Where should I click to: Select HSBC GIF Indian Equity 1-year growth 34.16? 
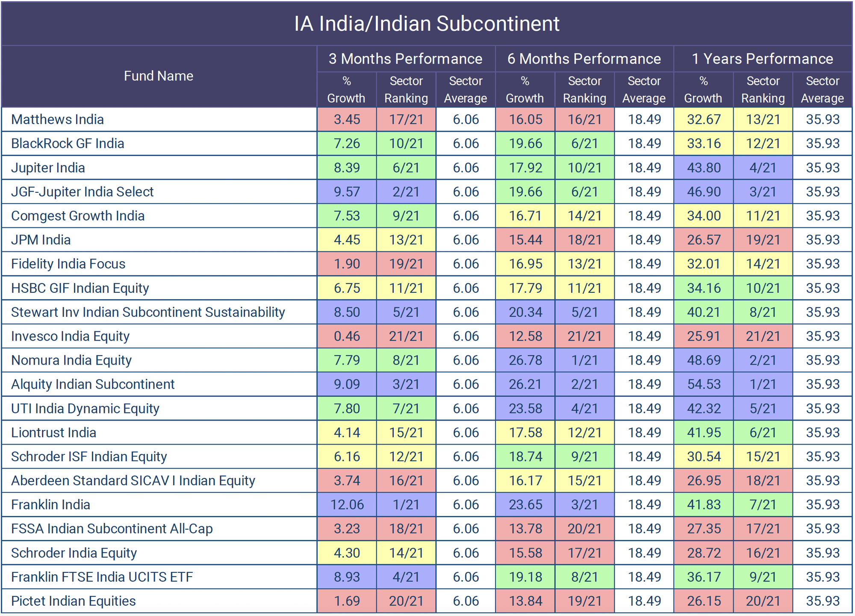pyautogui.click(x=704, y=288)
